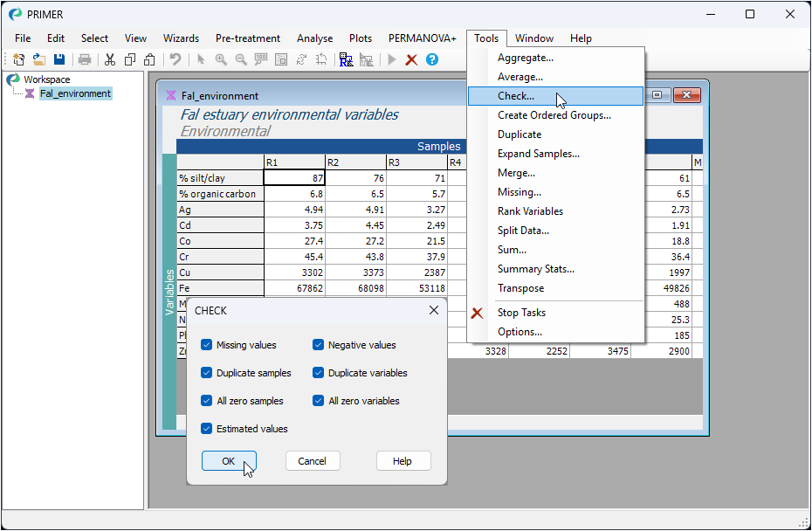The height and width of the screenshot is (531, 812).
Task: Click the New workspace toolbar icon
Action: click(x=18, y=59)
